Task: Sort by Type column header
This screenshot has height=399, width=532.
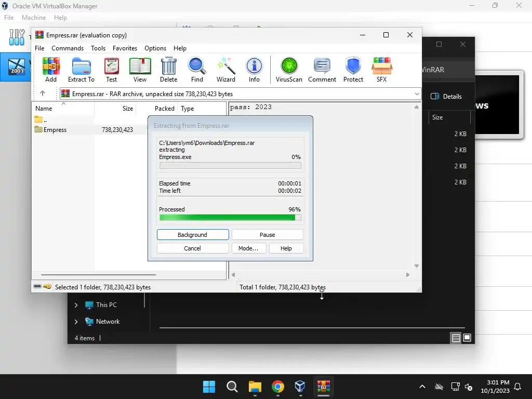Action: pos(202,109)
